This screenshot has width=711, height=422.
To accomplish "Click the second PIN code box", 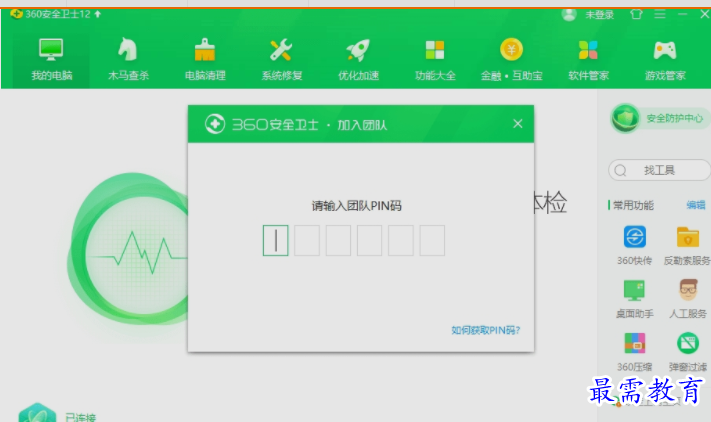I will (x=307, y=240).
